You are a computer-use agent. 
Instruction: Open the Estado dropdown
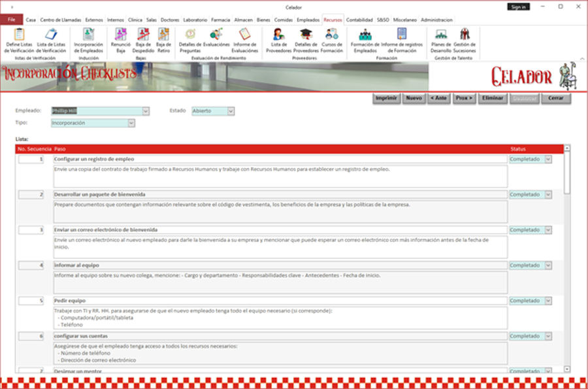coord(231,111)
